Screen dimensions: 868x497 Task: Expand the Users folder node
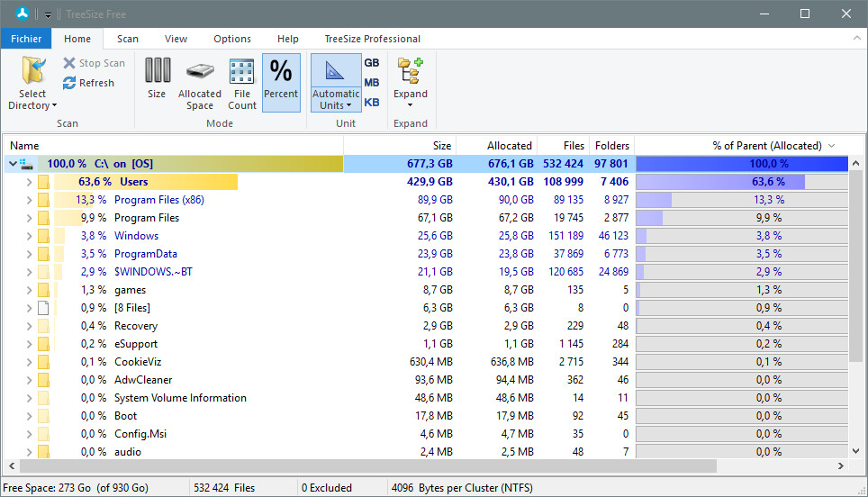29,182
